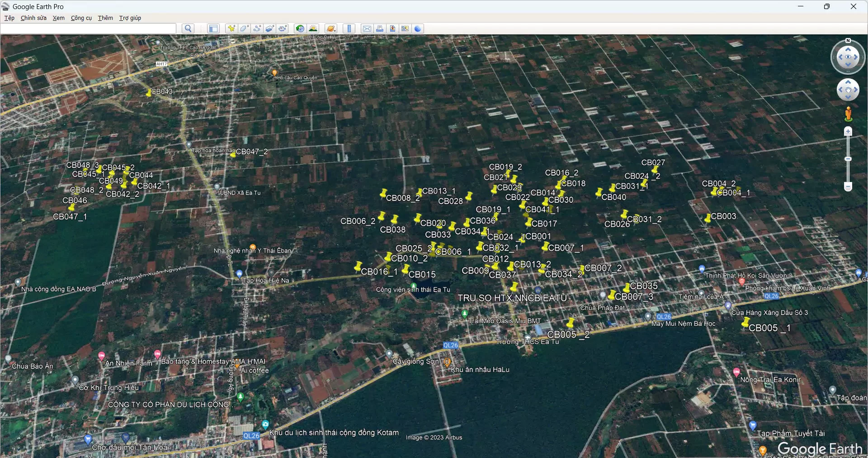This screenshot has width=868, height=458.
Task: Click the CB003 placemark pin
Action: [708, 218]
